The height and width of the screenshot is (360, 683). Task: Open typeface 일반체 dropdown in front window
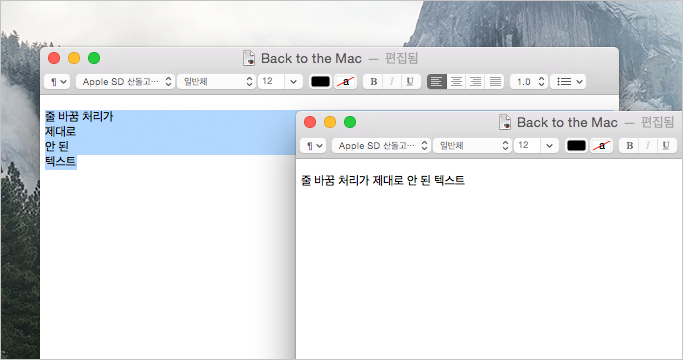[x=473, y=146]
